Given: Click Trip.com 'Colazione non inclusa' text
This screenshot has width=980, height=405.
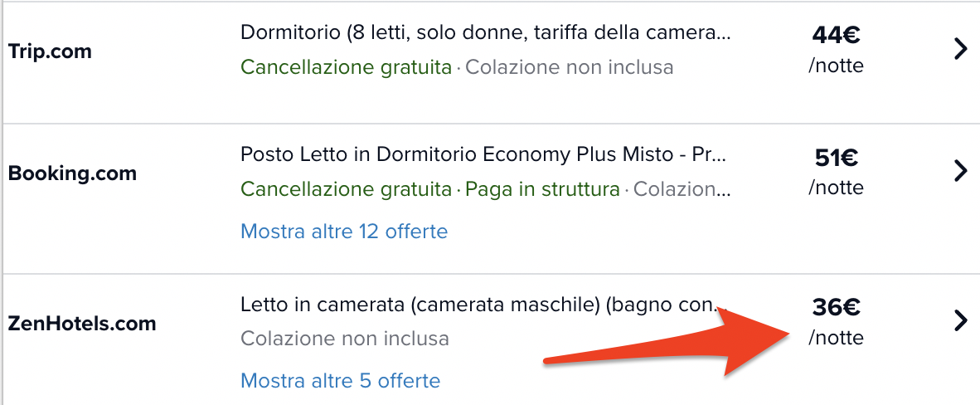Looking at the screenshot, I should (570, 67).
